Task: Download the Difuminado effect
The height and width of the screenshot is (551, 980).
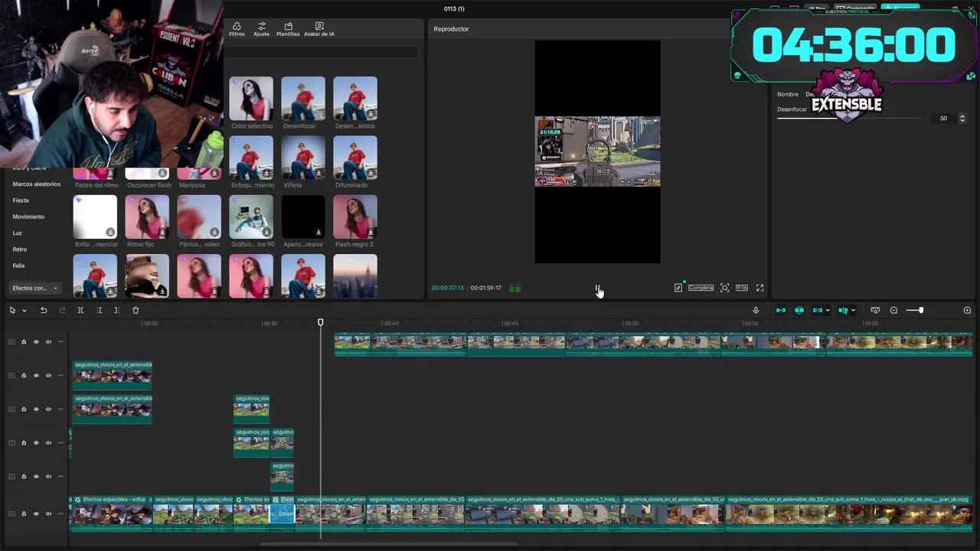Action: click(371, 173)
